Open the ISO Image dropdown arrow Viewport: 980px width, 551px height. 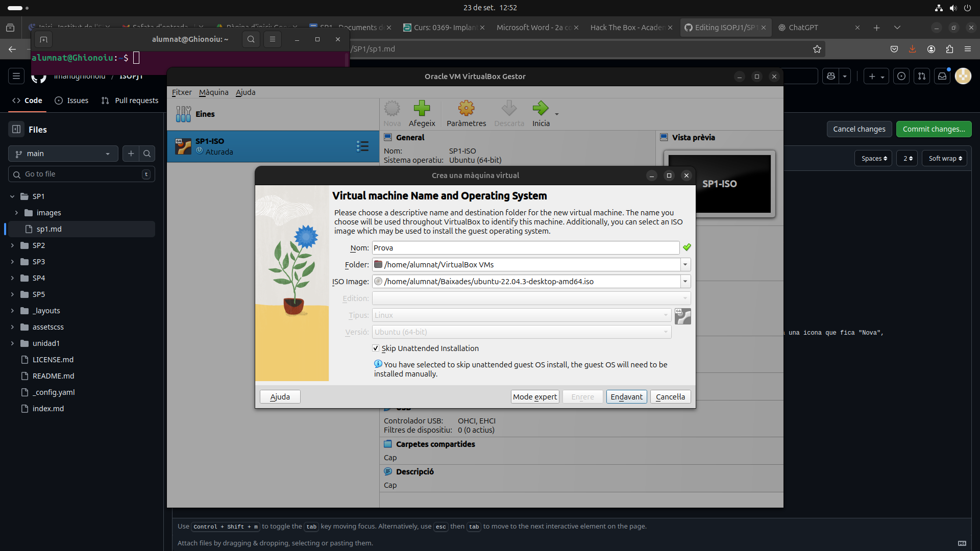[685, 282]
